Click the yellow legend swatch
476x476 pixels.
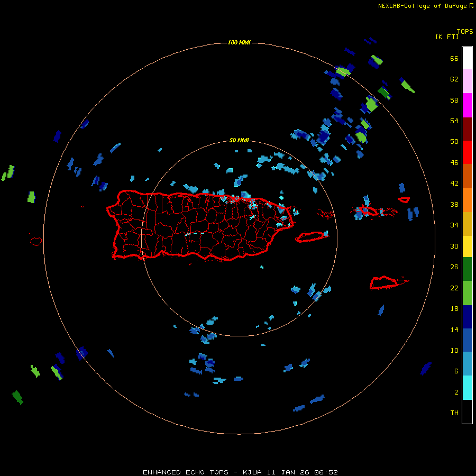(x=467, y=246)
